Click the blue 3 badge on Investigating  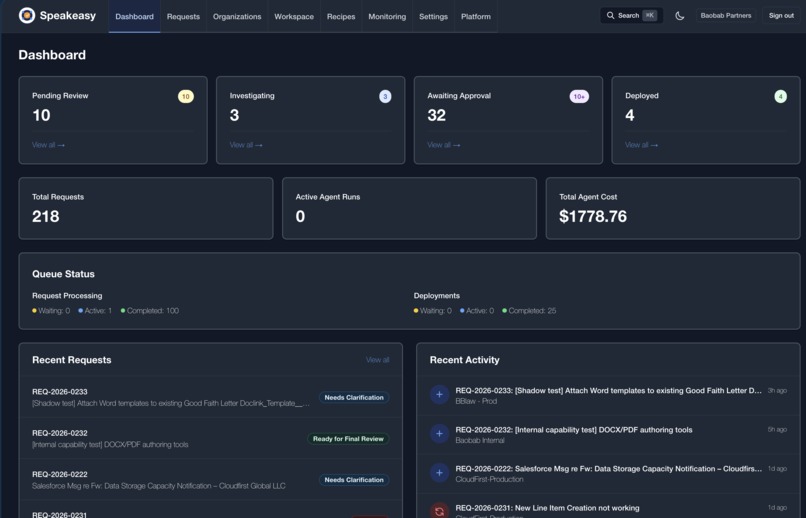385,97
